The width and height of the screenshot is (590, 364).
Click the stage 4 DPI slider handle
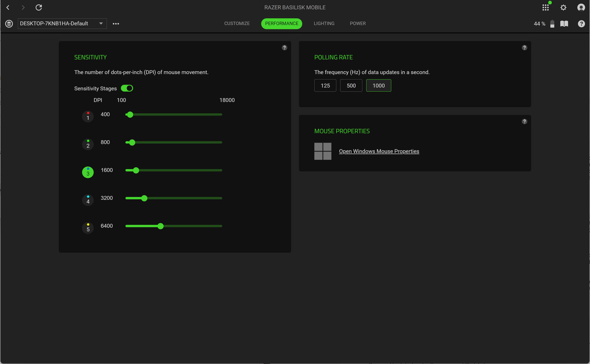point(144,198)
